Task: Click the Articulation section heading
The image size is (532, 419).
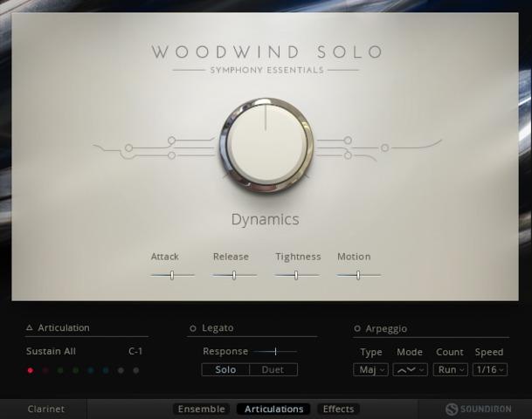Action: pyautogui.click(x=64, y=327)
